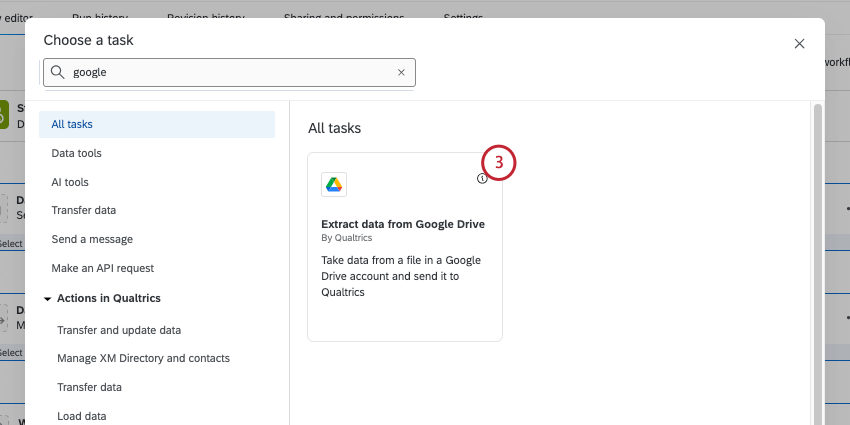Open top-level Transfer data category
850x425 pixels.
[84, 210]
